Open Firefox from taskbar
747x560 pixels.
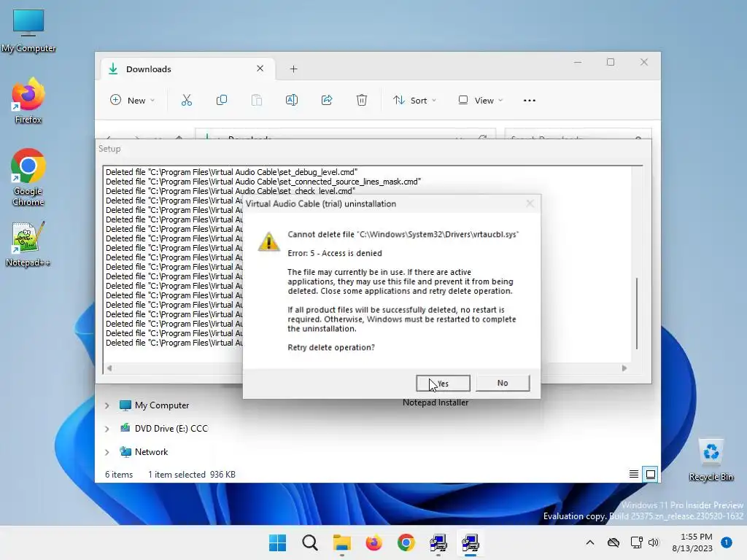[x=374, y=542]
